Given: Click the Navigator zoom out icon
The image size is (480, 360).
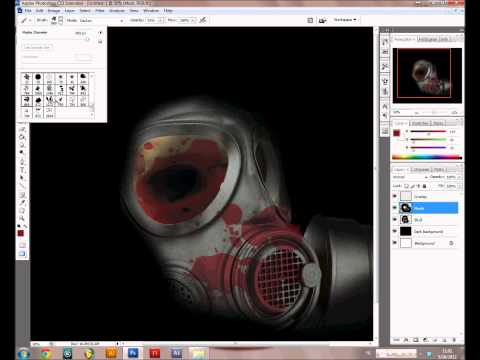Looking at the screenshot, I should (416, 112).
